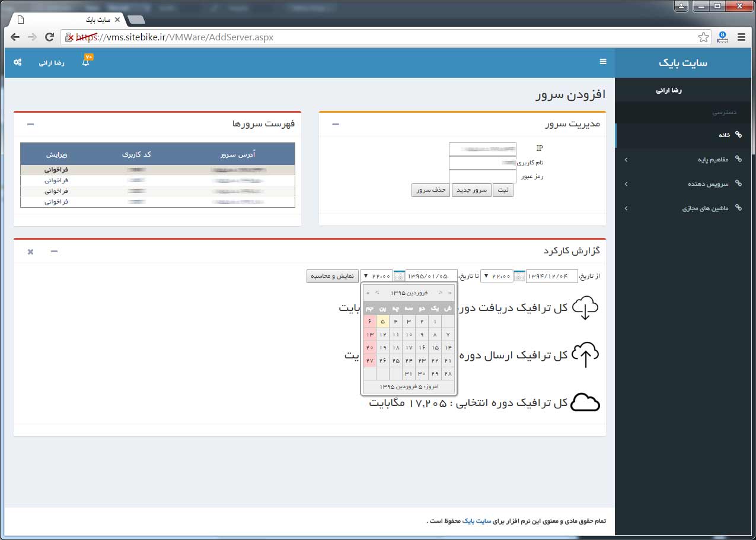Click the link icon beside ماشین های مجازی
Screen dimensions: 756x540
738,208
